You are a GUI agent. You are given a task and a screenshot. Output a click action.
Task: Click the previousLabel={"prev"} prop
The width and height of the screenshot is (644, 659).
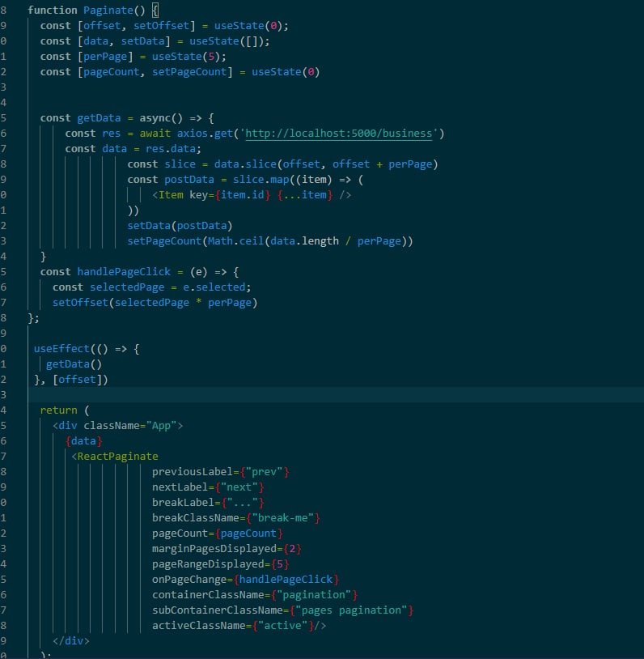pos(221,472)
